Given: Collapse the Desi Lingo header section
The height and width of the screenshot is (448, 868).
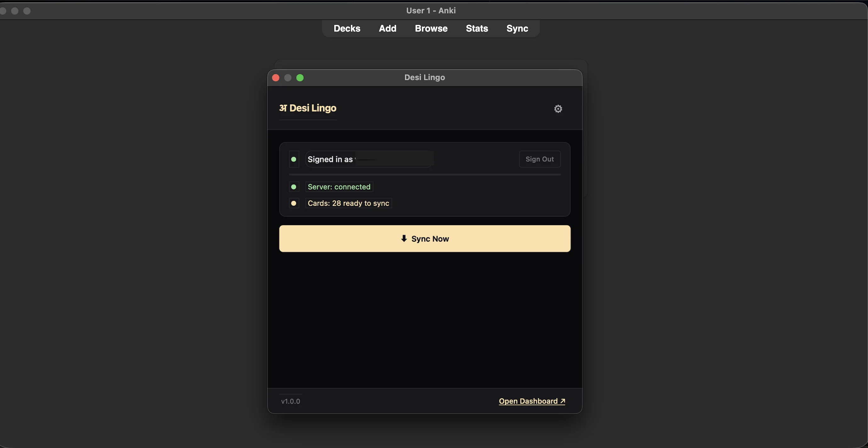Looking at the screenshot, I should coord(307,108).
